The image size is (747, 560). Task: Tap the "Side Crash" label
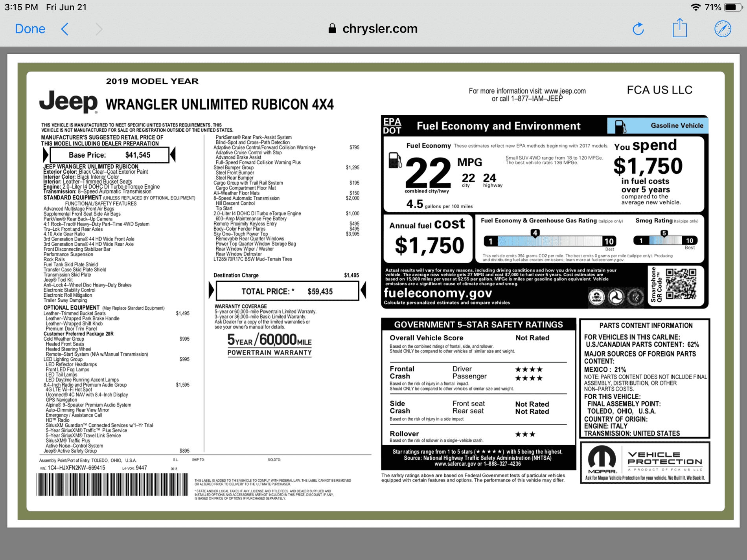point(399,407)
